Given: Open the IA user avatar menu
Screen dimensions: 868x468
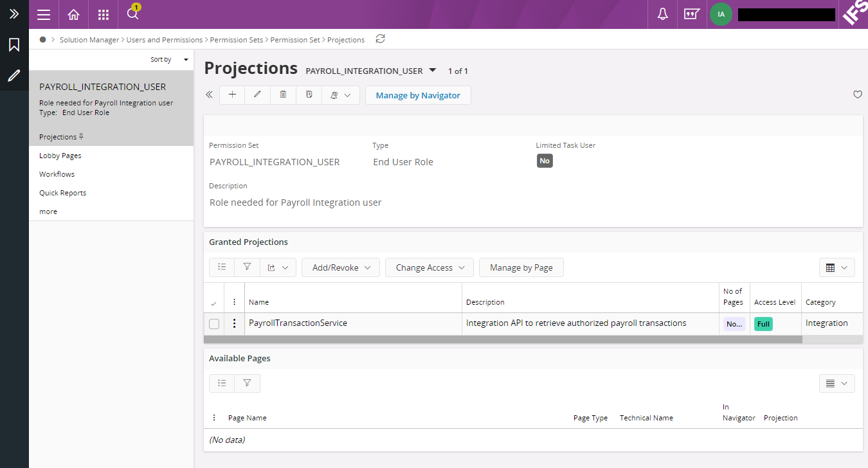Looking at the screenshot, I should 721,14.
